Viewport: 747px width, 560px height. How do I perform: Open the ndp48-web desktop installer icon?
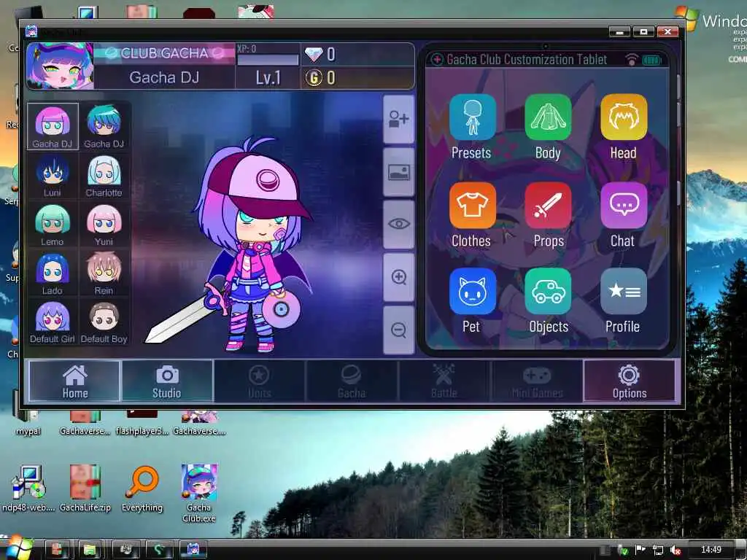tap(28, 488)
